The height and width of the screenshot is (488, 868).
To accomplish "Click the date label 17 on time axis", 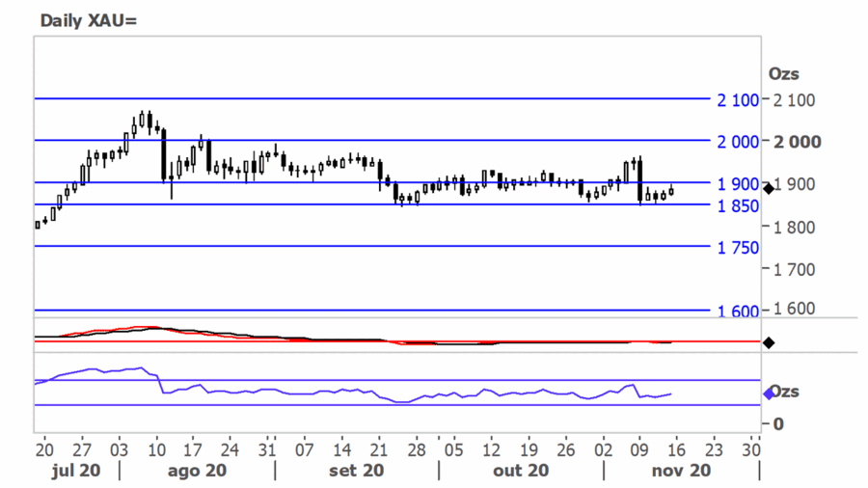I will click(193, 449).
